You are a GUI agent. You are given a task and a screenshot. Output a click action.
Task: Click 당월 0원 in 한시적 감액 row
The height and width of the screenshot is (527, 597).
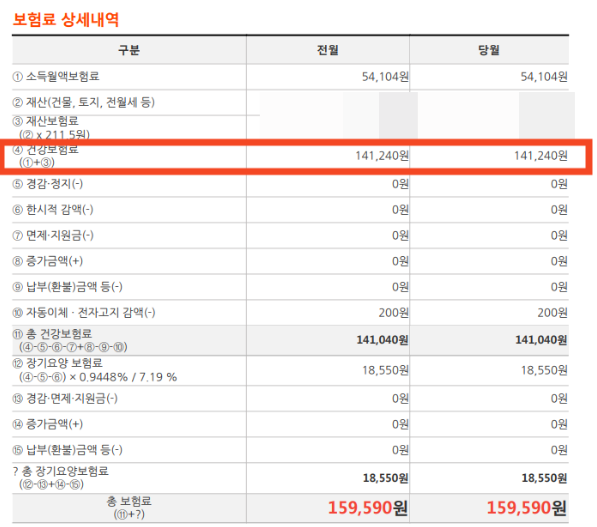[559, 210]
